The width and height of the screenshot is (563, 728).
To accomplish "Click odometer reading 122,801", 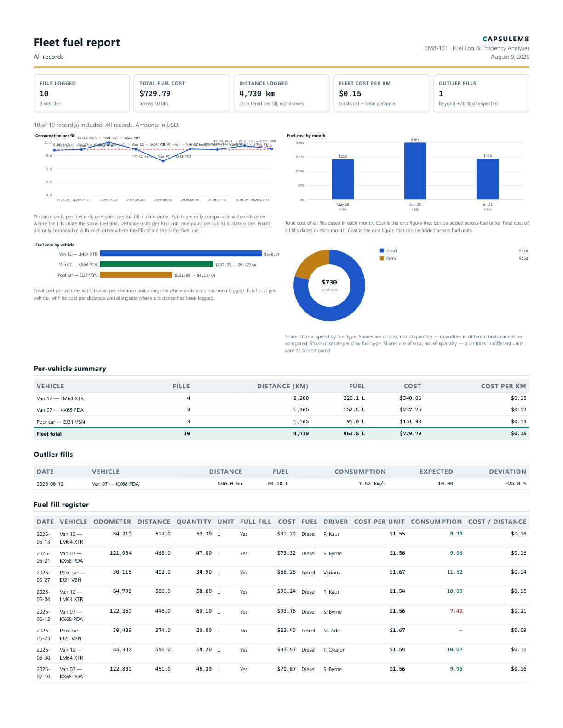I will coord(121,669).
